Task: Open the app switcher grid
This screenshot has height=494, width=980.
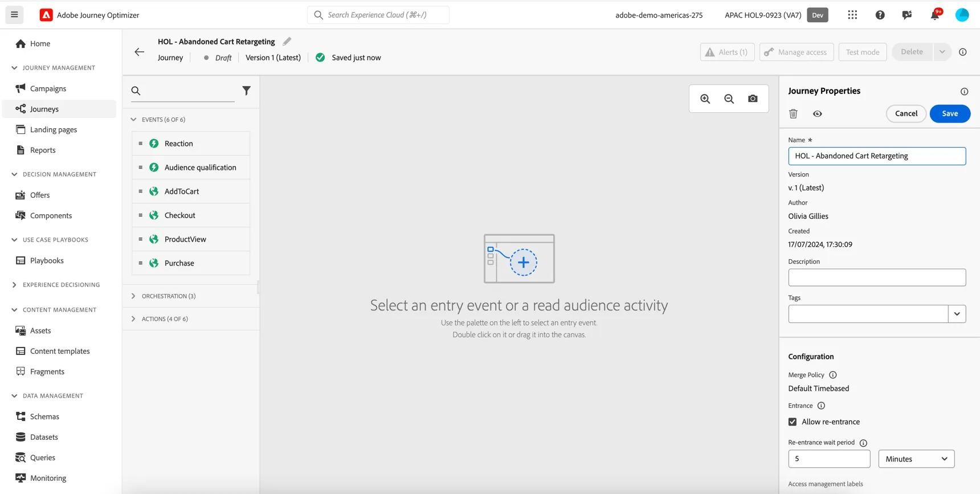Action: pyautogui.click(x=852, y=15)
